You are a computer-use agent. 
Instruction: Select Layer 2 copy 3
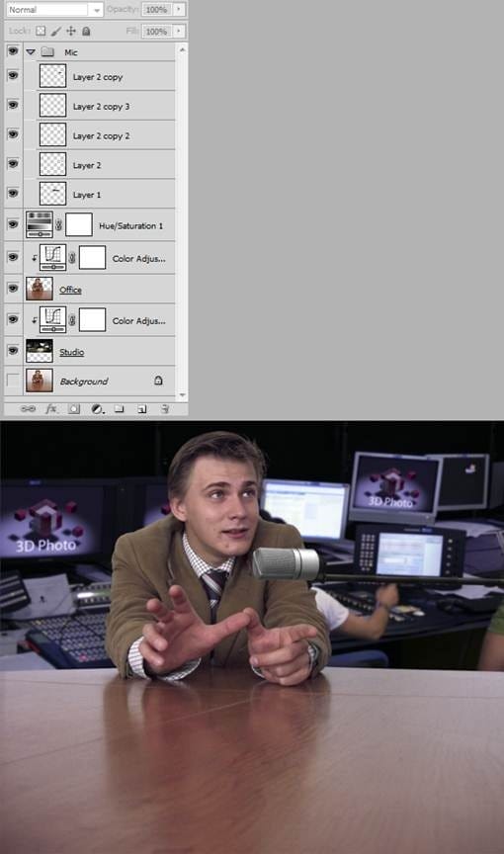coord(106,106)
